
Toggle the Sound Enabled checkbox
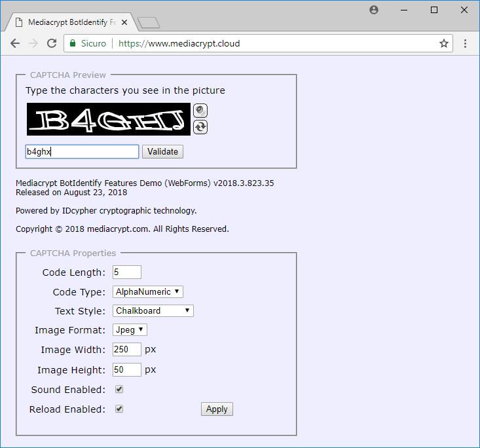[x=119, y=389]
